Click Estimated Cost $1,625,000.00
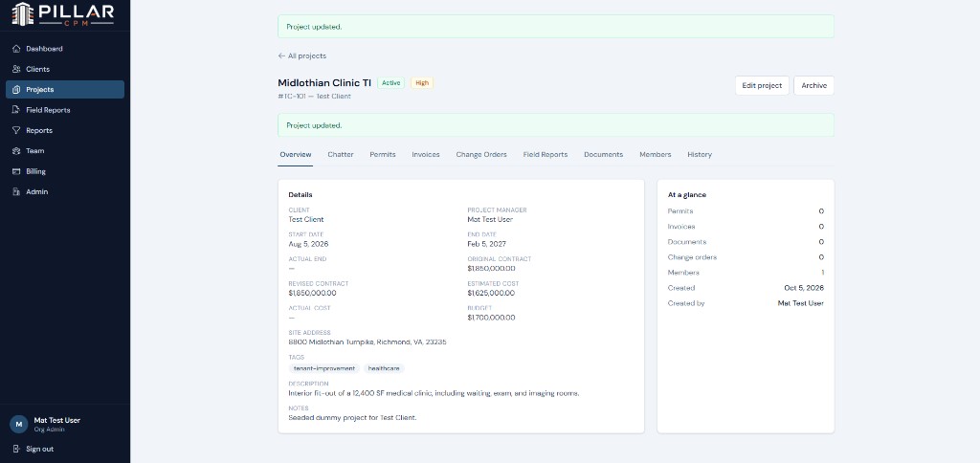This screenshot has height=463, width=980. (x=491, y=293)
